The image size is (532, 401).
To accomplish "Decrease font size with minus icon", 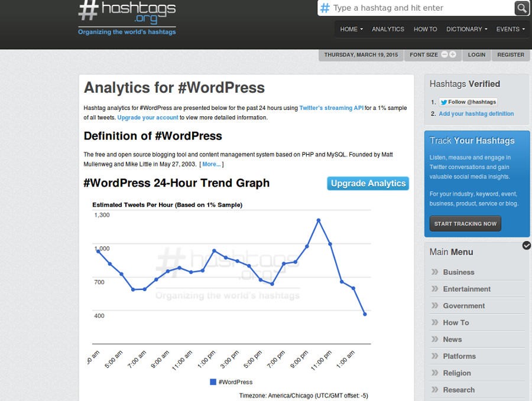I will click(x=445, y=54).
